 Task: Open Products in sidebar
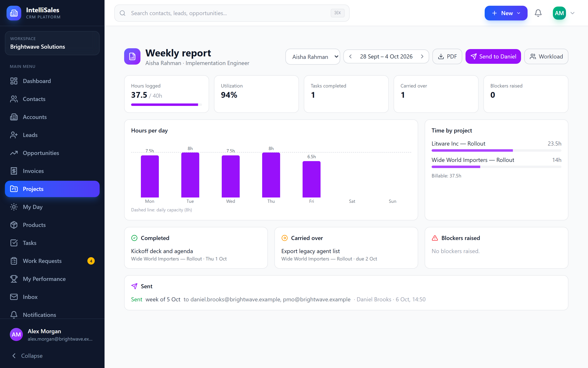tap(52, 225)
